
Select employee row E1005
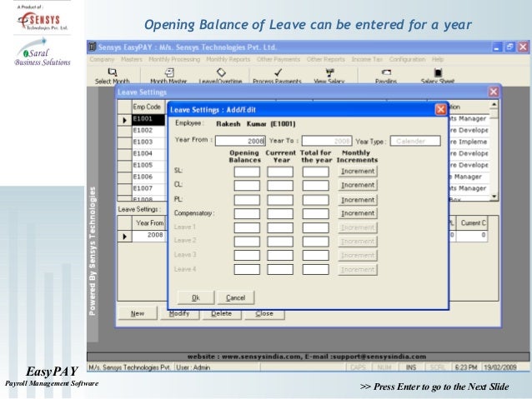pyautogui.click(x=148, y=165)
